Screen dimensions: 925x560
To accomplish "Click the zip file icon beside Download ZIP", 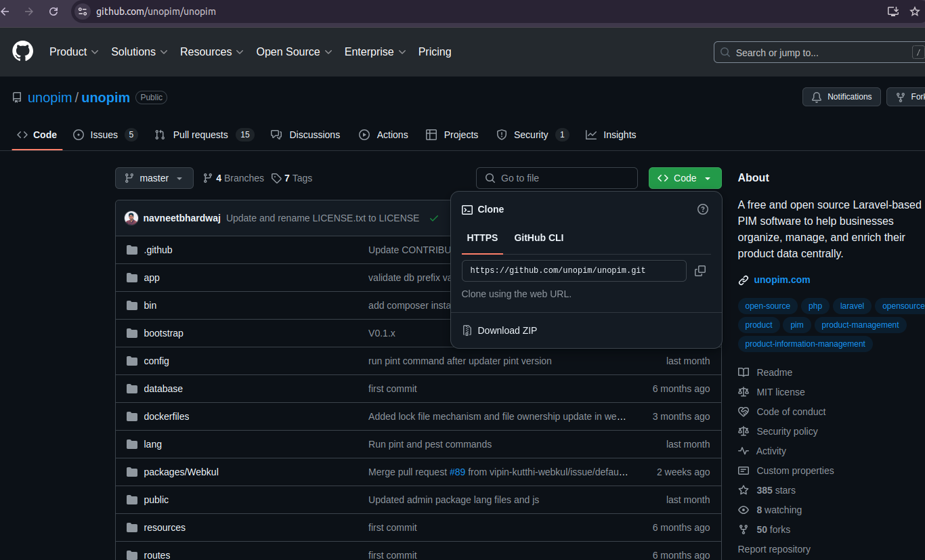I will point(467,330).
